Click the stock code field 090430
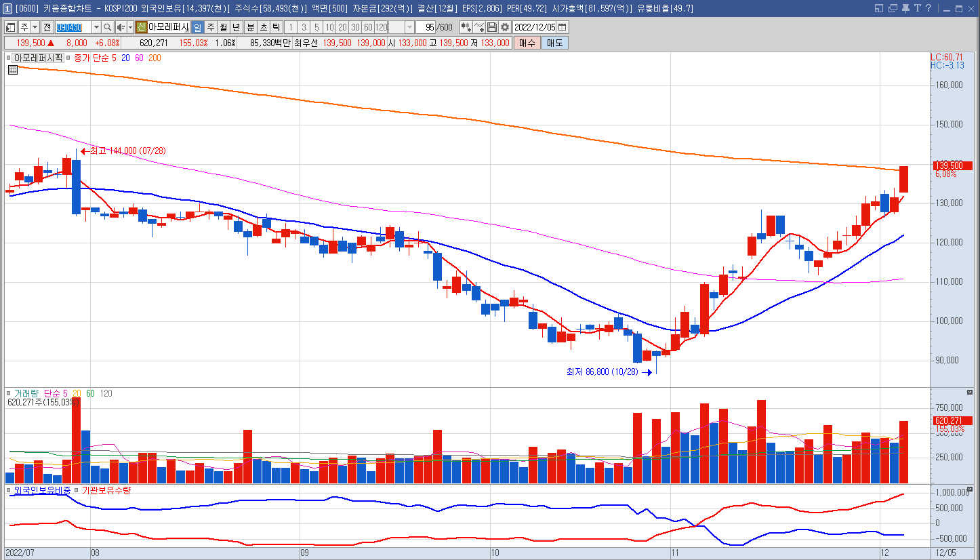Screen dimensions: 980x560 [73, 27]
